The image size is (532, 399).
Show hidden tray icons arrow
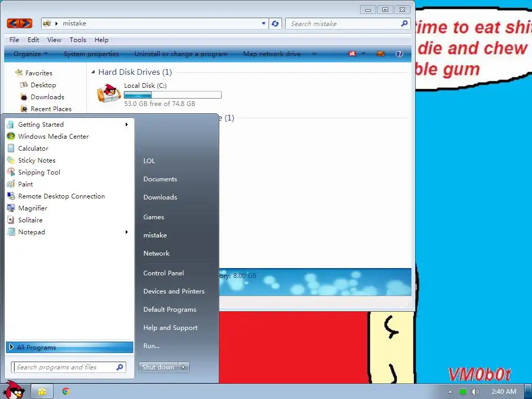[x=450, y=392]
